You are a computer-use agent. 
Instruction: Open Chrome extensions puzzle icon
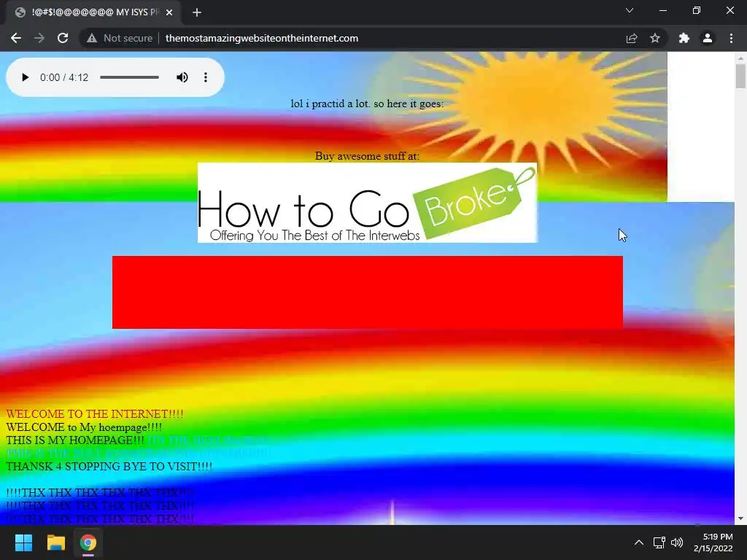684,38
